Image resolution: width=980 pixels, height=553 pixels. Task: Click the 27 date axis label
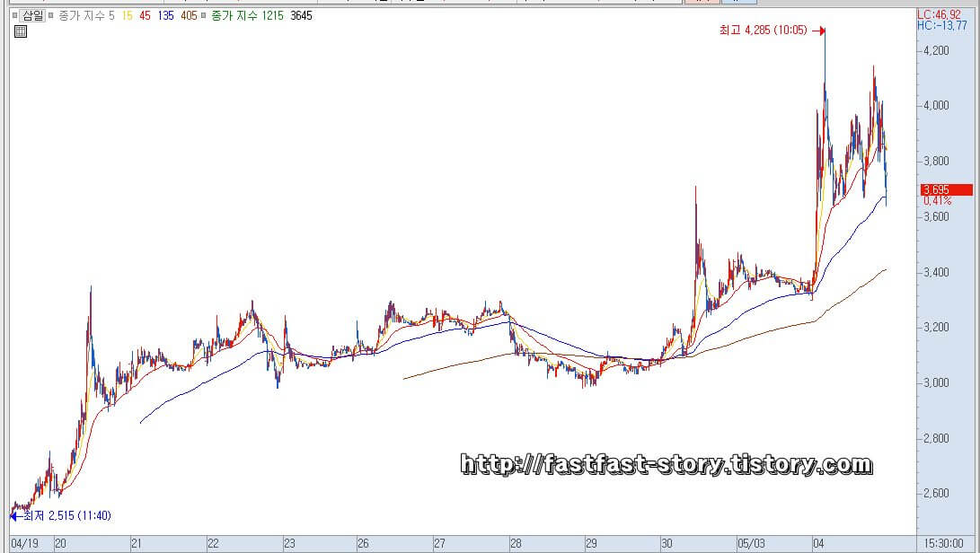point(439,544)
